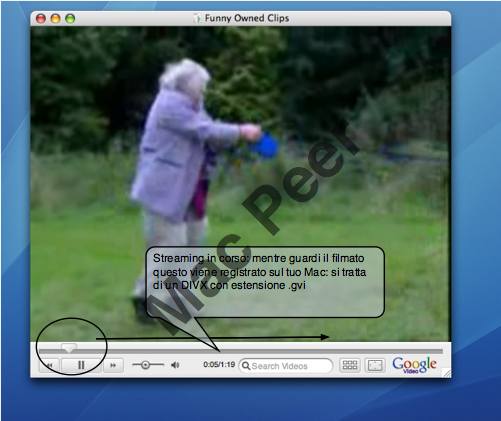Open the thumbnail grid view
501x421 pixels.
pos(350,365)
